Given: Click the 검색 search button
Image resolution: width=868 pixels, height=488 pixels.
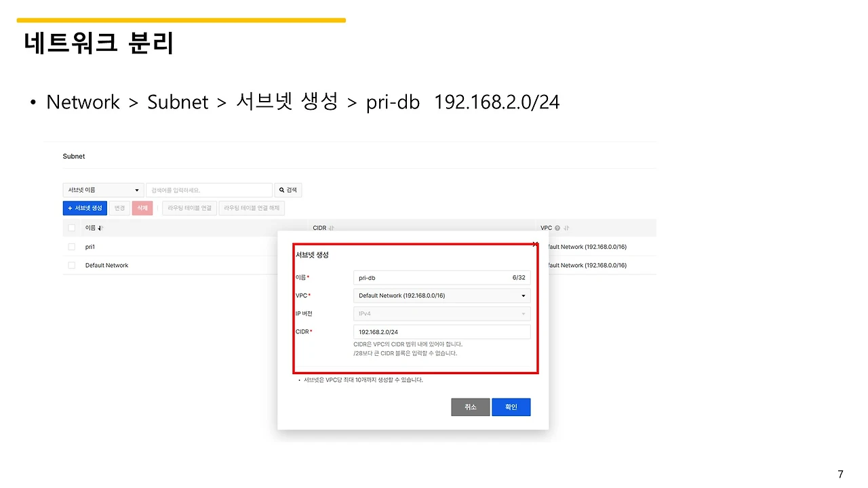Looking at the screenshot, I should tap(288, 190).
